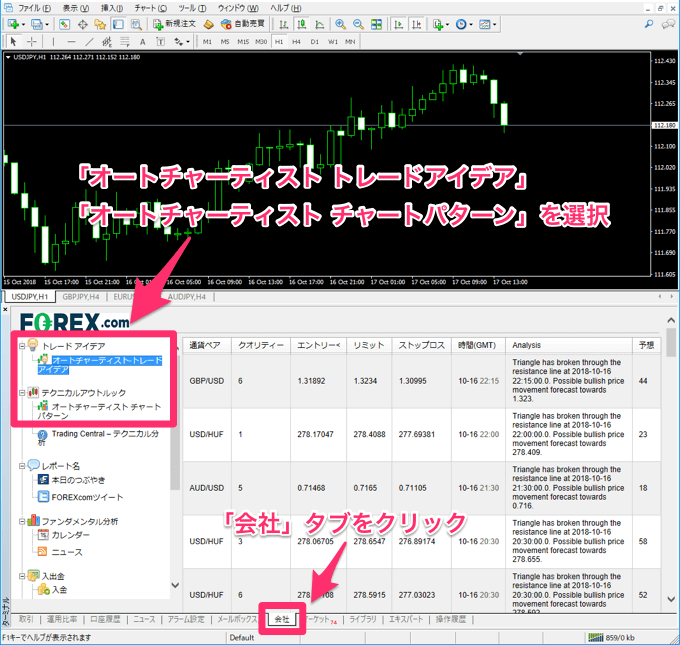Collapse the レポート名 tree node
Image resolution: width=680 pixels, height=645 pixels.
point(22,466)
